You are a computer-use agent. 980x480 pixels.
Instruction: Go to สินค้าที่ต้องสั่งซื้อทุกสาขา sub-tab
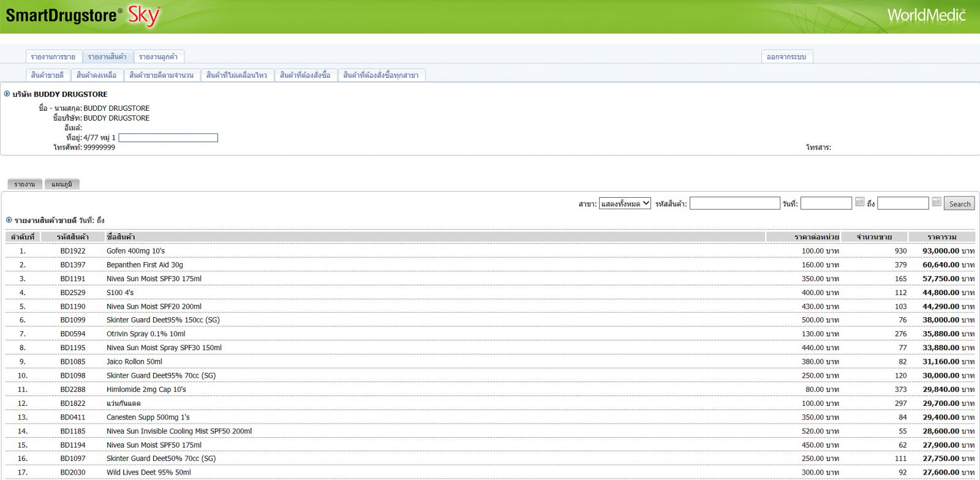point(381,75)
